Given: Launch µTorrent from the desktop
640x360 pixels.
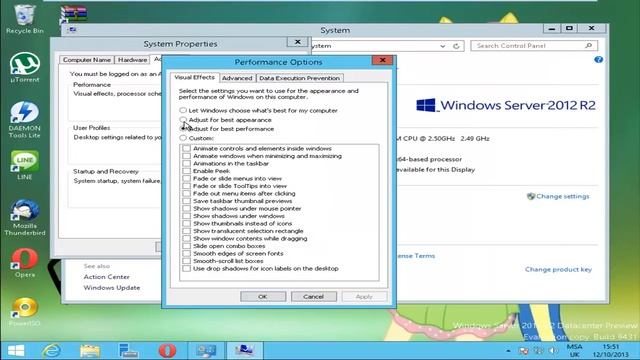Looking at the screenshot, I should click(24, 67).
